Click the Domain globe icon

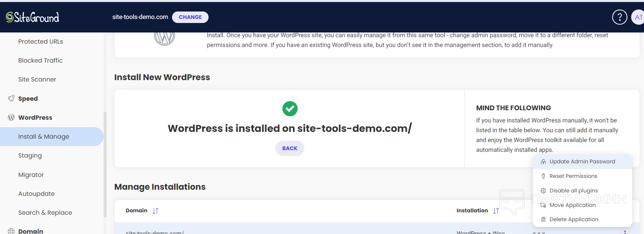pyautogui.click(x=11, y=231)
